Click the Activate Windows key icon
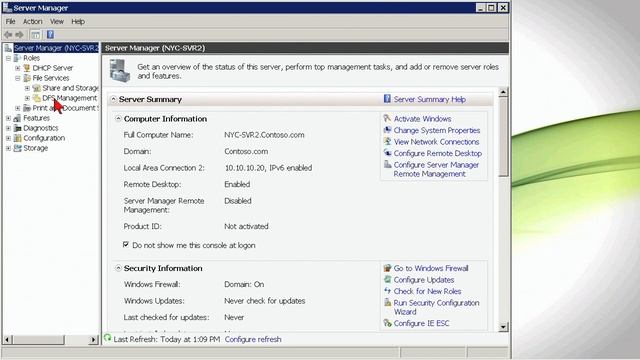Screen dimensions: 640x360 pyautogui.click(x=387, y=118)
